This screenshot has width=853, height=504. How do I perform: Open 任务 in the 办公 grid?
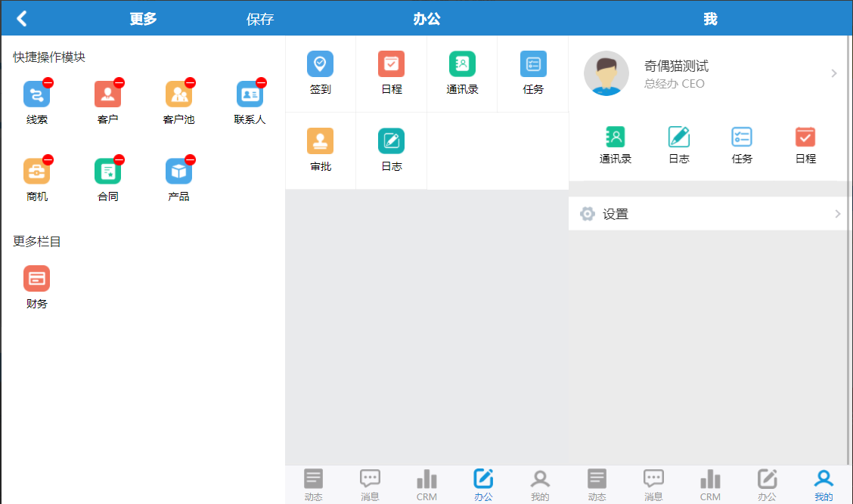click(533, 64)
